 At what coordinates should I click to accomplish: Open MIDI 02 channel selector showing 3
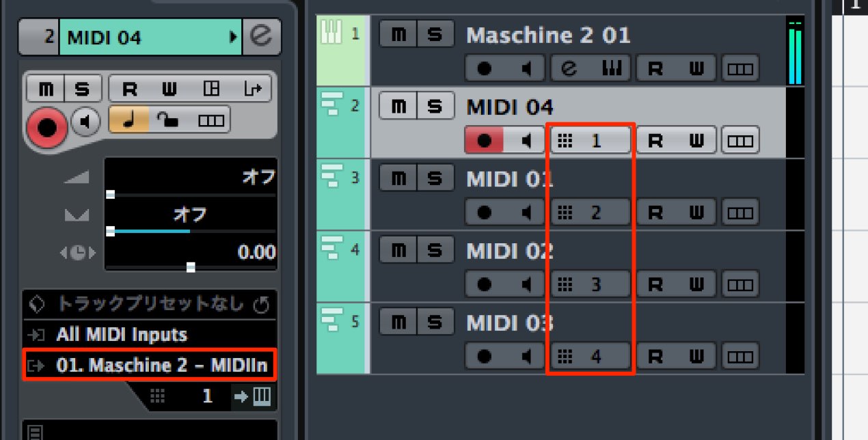(x=591, y=284)
